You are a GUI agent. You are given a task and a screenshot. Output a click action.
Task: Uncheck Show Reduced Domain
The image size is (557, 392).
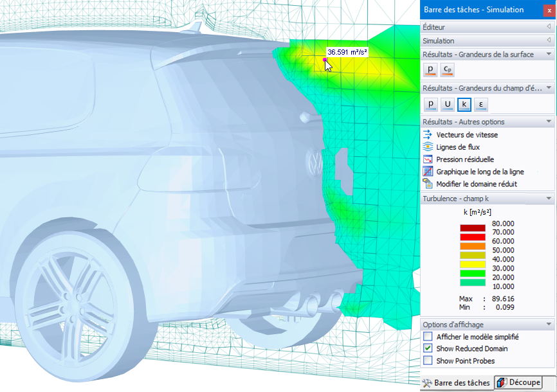[x=428, y=348]
